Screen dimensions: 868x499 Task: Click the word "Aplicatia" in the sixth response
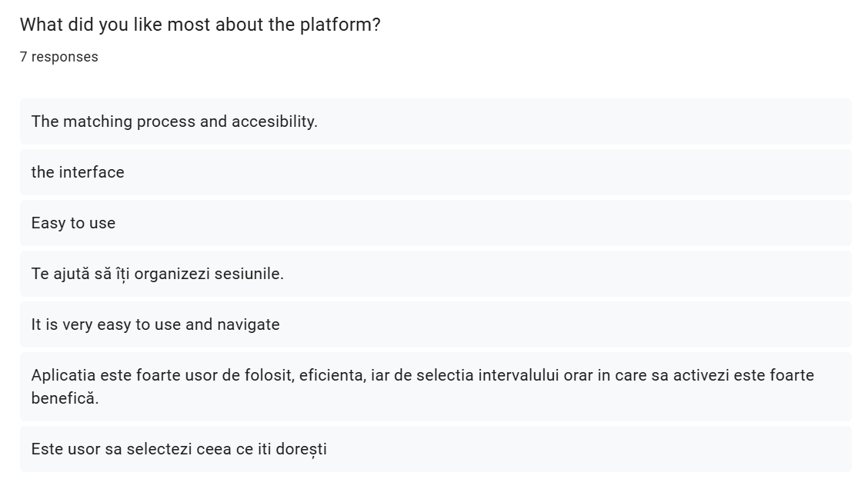coord(63,376)
